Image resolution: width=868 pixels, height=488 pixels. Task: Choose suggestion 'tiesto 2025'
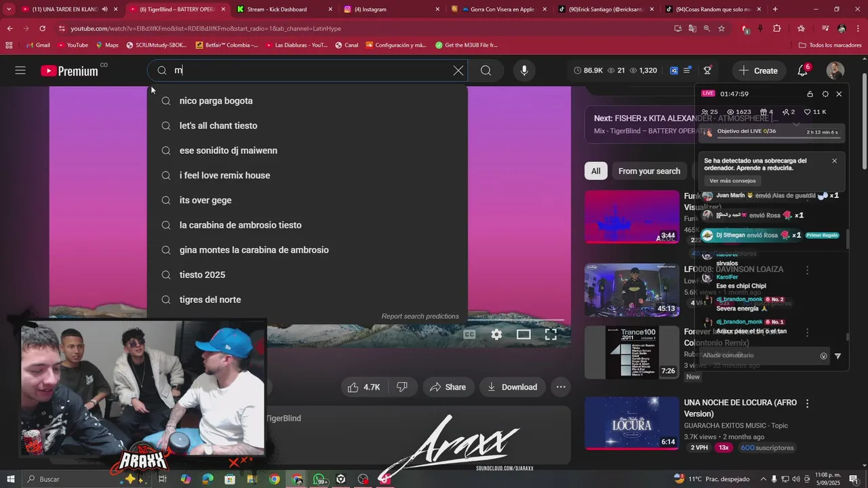tap(307, 274)
